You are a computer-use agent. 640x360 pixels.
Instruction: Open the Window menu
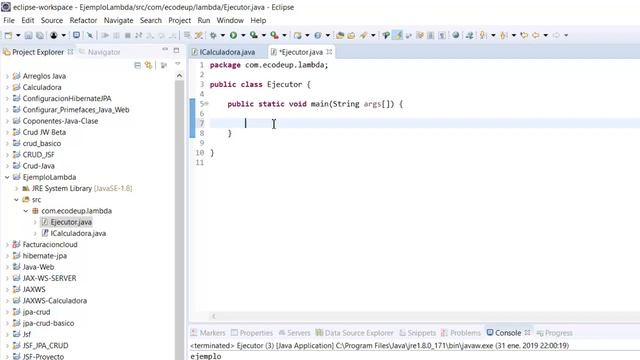(230, 20)
